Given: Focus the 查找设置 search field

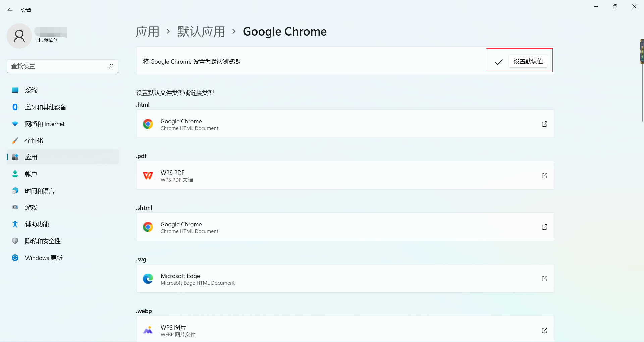Looking at the screenshot, I should point(63,66).
